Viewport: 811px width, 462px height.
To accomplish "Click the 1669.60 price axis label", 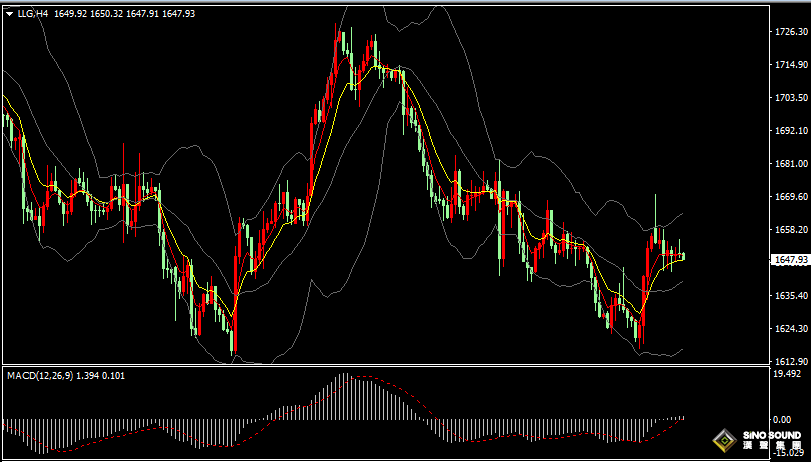I will 790,197.
